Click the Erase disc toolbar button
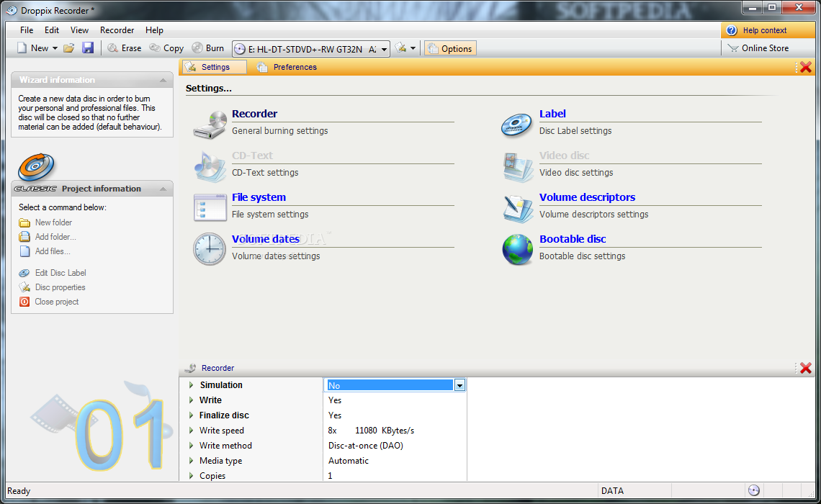The image size is (821, 504). (x=125, y=48)
